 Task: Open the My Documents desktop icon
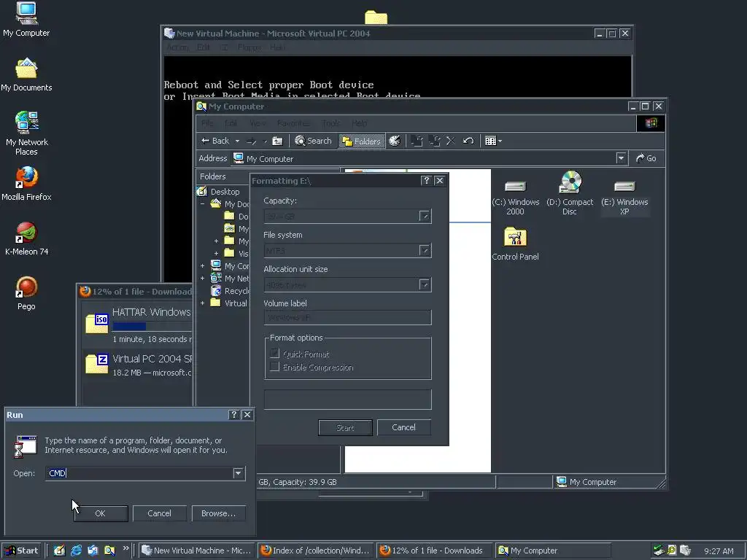click(26, 75)
